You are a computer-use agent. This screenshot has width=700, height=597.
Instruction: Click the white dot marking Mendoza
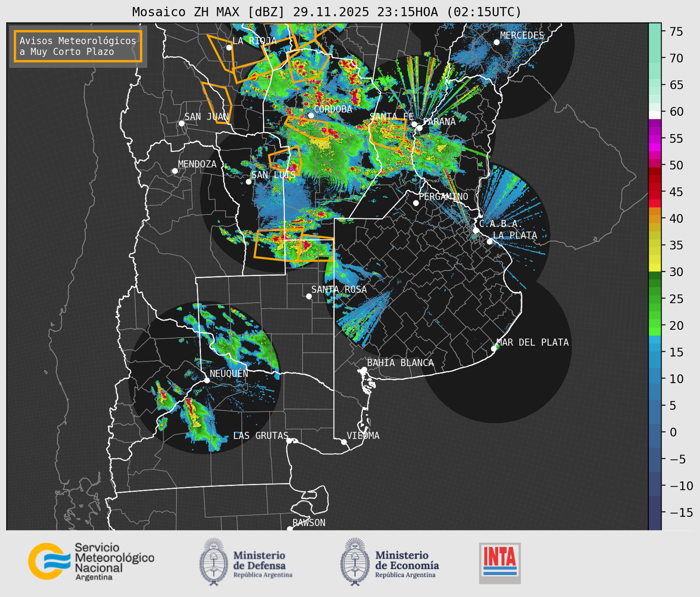click(175, 171)
